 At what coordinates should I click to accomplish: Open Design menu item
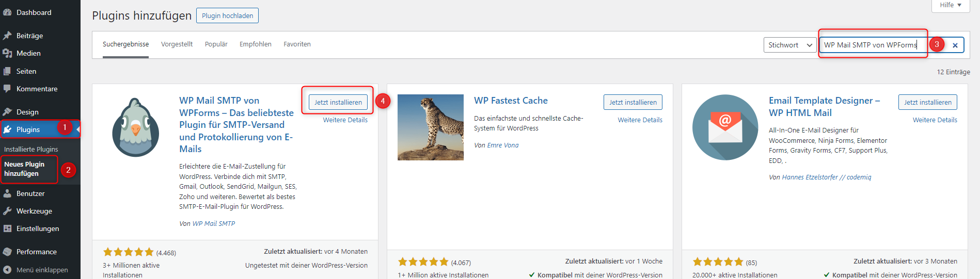(x=40, y=112)
